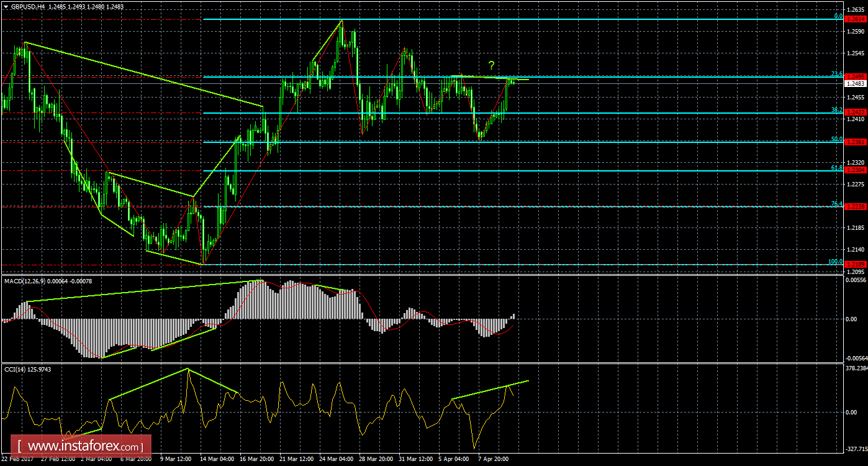Click the 76.4 Fibonacci level label
This screenshot has width=868, height=466.
coord(836,203)
